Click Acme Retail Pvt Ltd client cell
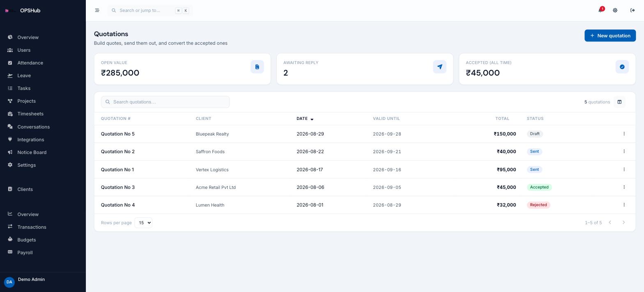This screenshot has width=644, height=292. pos(216,187)
